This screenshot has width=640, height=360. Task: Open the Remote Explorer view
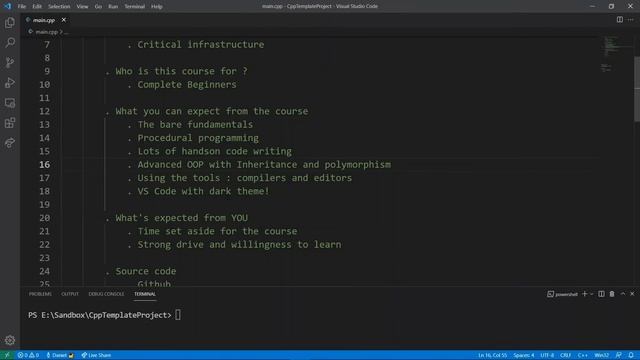[x=10, y=103]
